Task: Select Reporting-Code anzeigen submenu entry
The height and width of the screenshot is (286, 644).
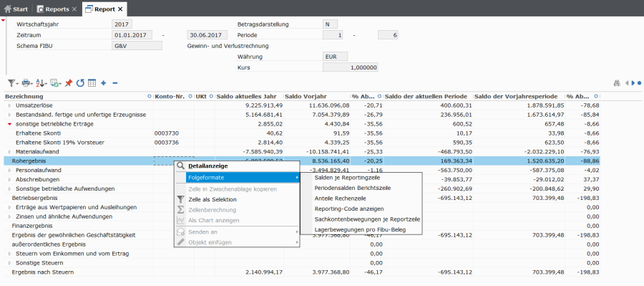Action: coord(361,209)
